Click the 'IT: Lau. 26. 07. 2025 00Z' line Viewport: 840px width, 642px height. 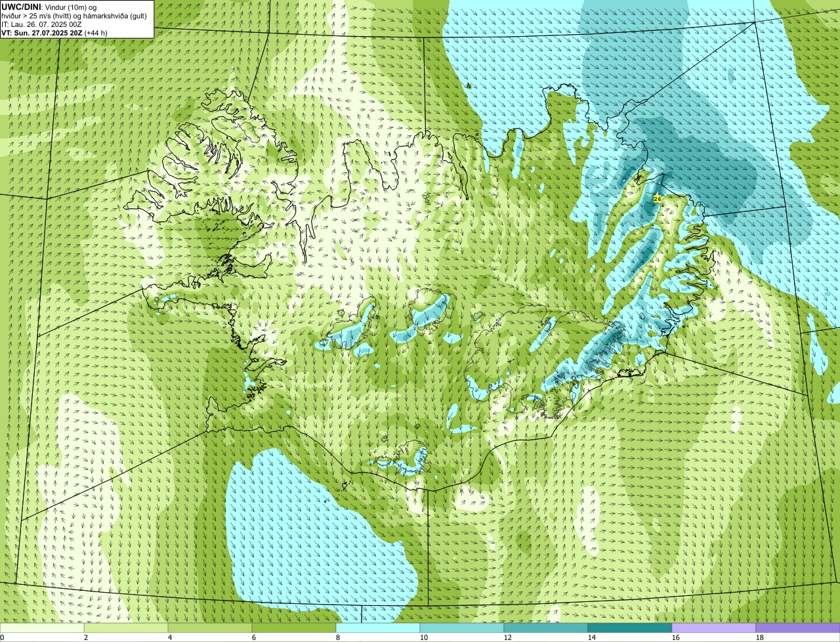(41, 24)
